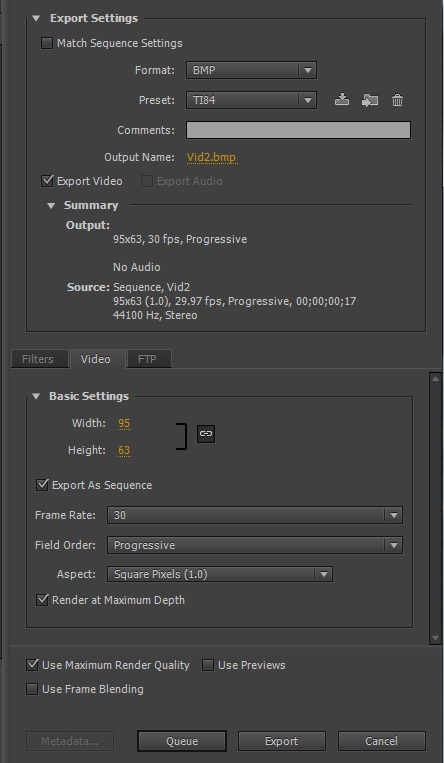Screen dimensions: 444x763
Task: Collapse the Basic Settings section
Action: pyautogui.click(x=36, y=396)
